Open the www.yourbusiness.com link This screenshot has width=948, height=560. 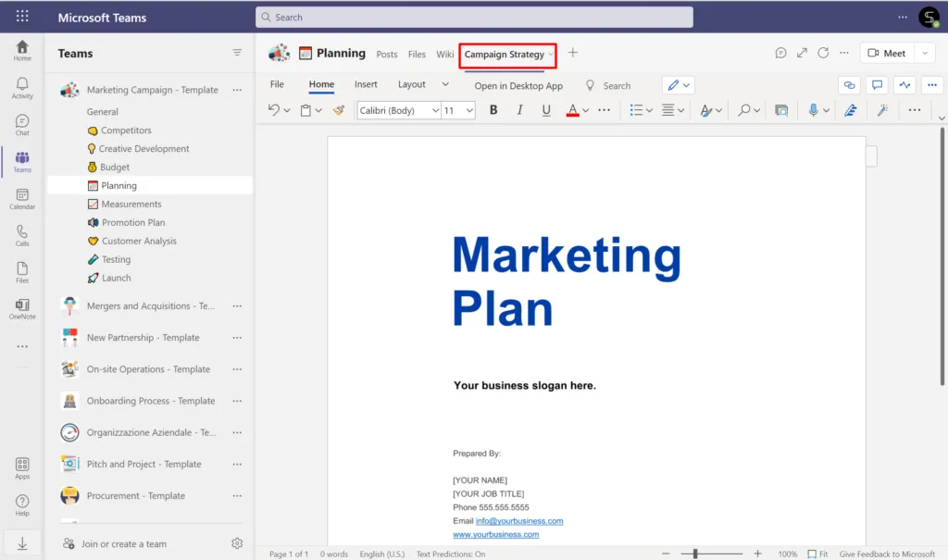(x=496, y=534)
